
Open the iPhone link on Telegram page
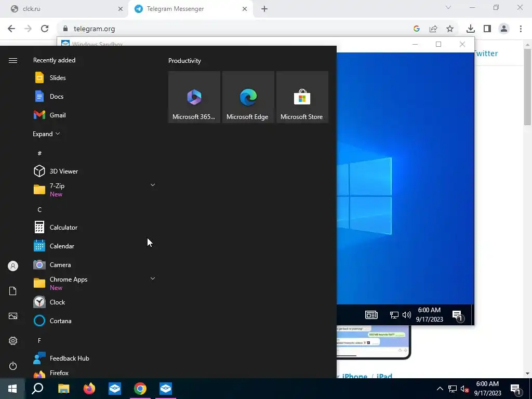(354, 376)
